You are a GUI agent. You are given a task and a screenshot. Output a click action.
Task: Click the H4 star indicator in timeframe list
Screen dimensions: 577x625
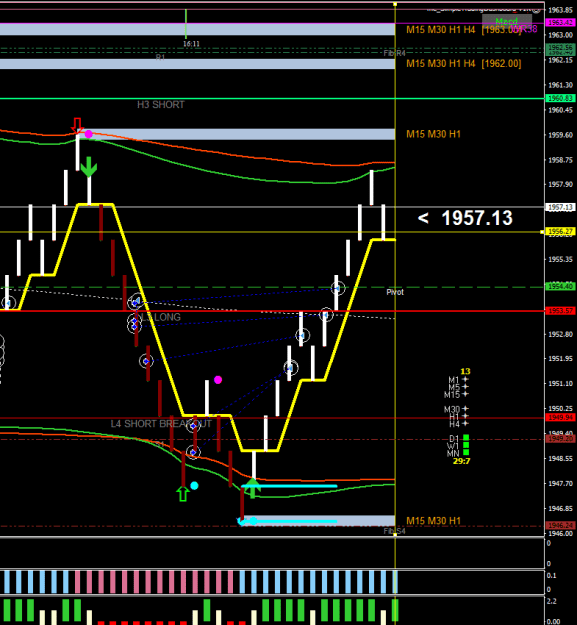pyautogui.click(x=465, y=423)
